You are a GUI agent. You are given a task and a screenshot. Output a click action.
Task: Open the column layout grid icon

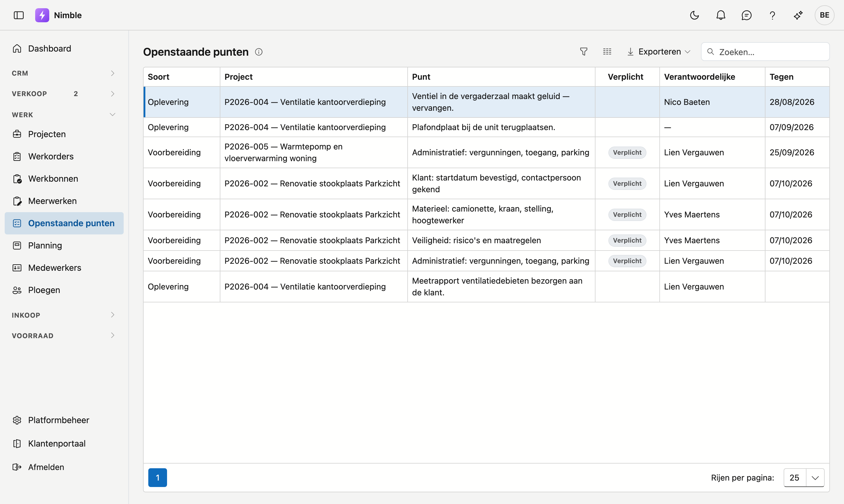[x=607, y=52]
